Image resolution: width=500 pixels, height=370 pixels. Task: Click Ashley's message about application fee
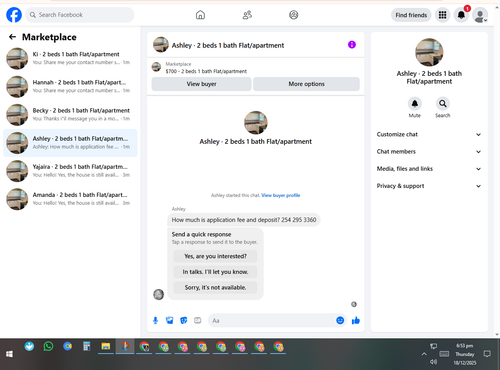(x=244, y=220)
